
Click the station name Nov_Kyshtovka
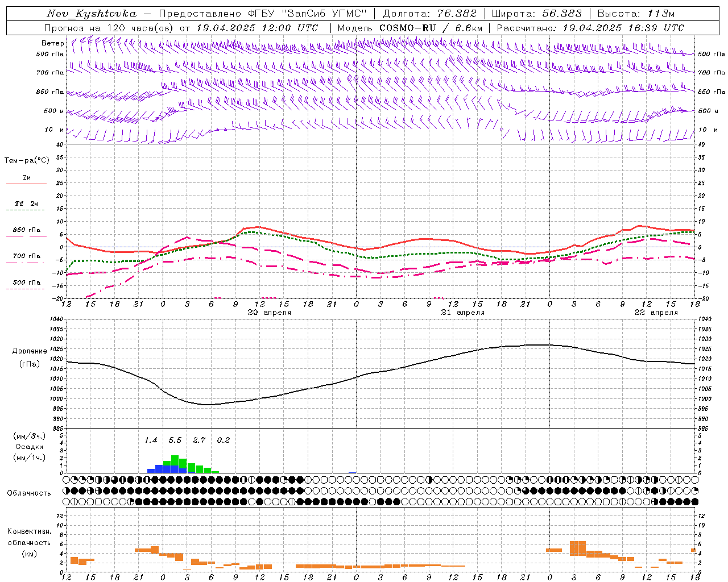click(92, 14)
